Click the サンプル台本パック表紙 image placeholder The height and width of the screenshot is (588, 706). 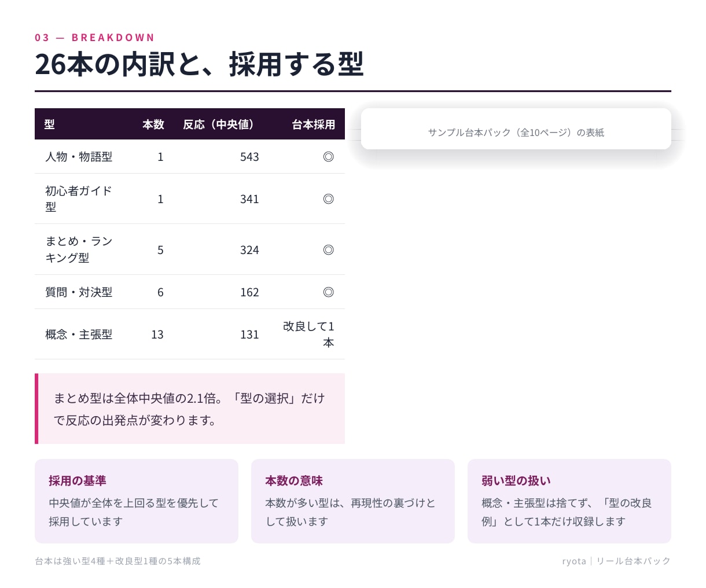click(516, 129)
